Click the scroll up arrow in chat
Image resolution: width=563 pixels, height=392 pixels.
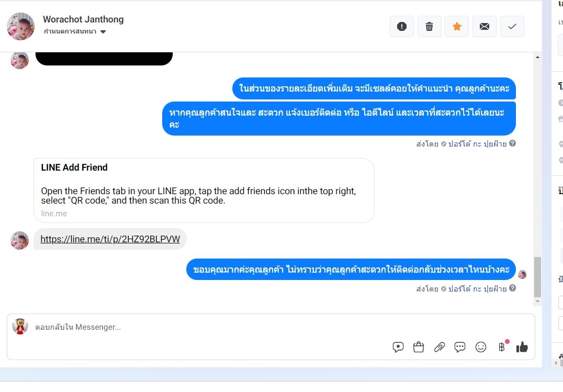(537, 57)
